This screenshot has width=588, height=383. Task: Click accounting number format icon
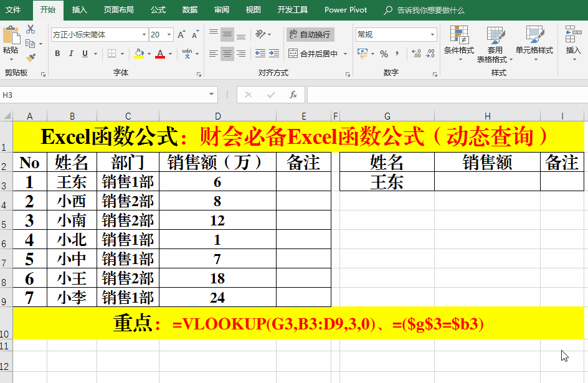pos(363,53)
